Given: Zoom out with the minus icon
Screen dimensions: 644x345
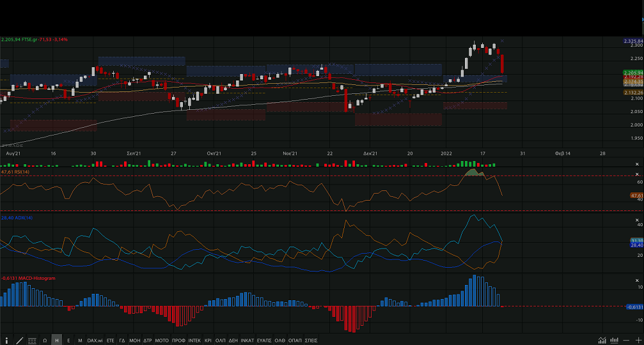Looking at the screenshot, I should point(626,341).
